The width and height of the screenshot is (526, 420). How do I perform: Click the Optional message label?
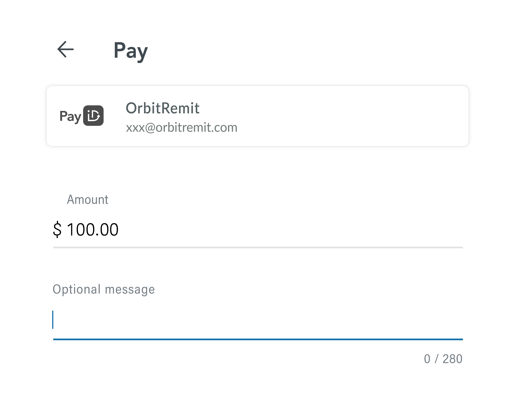[x=104, y=289]
